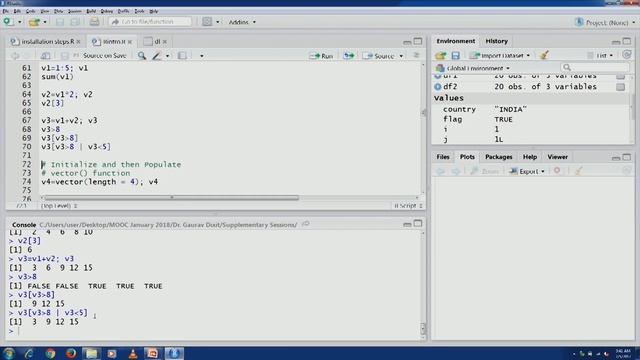
Task: Click the Find/Replace magnifier icon
Action: (142, 56)
